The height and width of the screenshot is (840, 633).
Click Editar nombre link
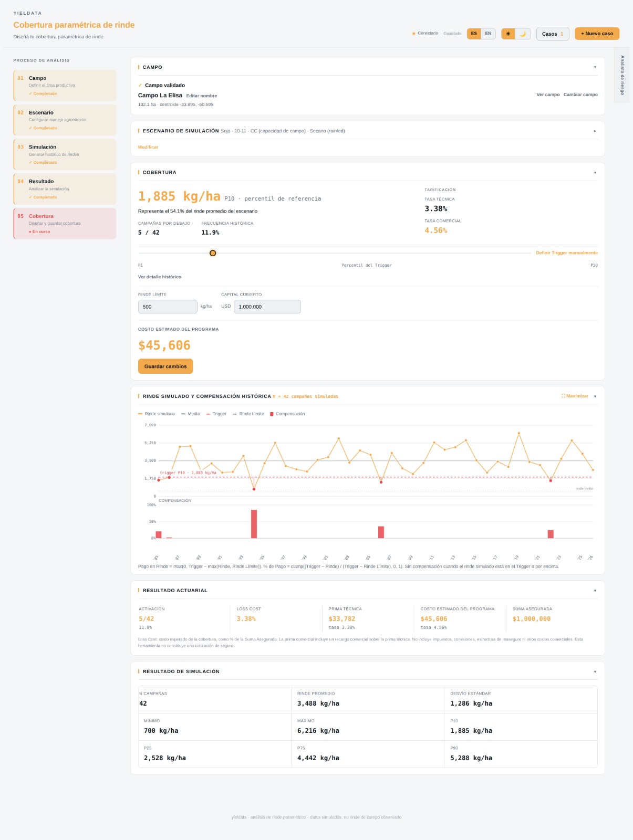tap(202, 96)
